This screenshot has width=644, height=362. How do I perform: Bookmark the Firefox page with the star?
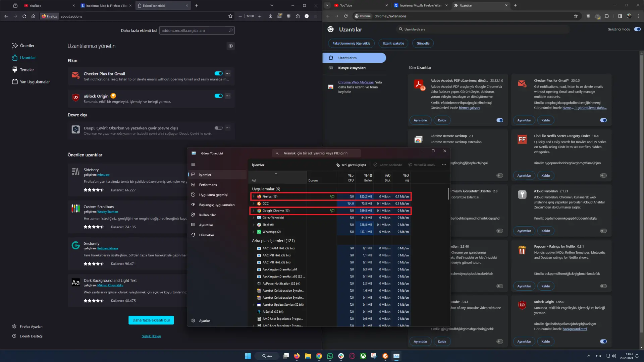pyautogui.click(x=230, y=16)
